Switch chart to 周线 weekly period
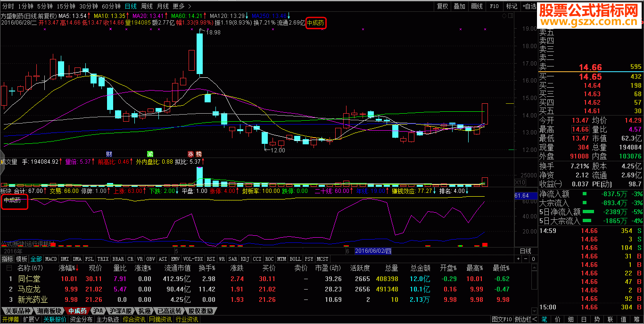Viewport: 644px width, 324px height. 147,6
